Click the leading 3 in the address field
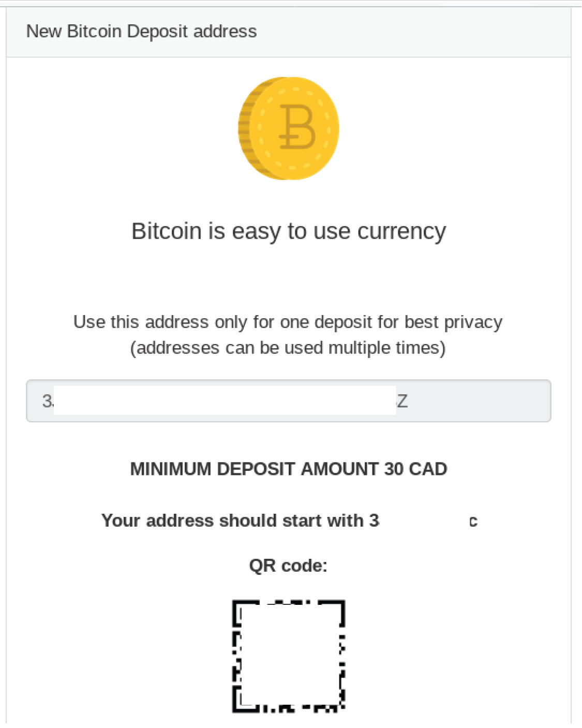 pyautogui.click(x=47, y=401)
